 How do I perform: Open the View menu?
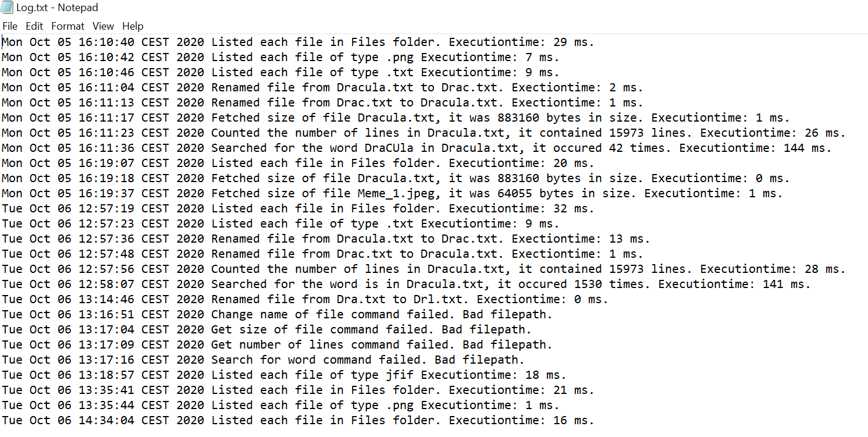click(x=103, y=26)
